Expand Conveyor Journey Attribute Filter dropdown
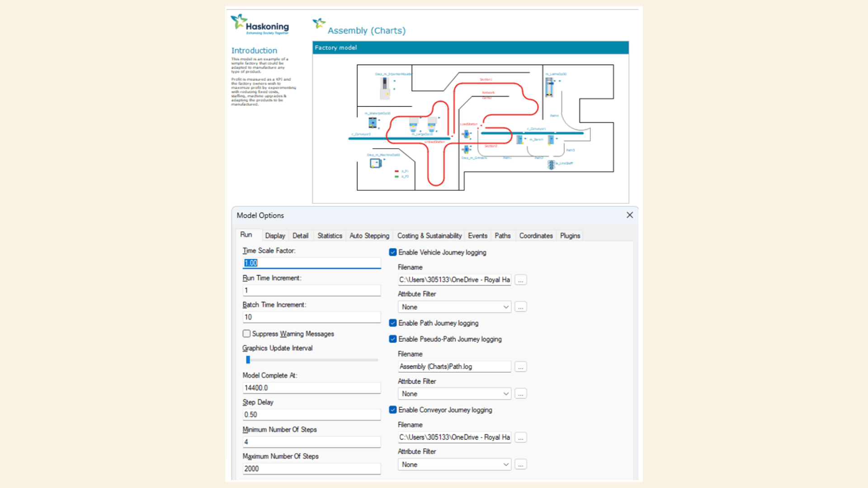 tap(455, 465)
